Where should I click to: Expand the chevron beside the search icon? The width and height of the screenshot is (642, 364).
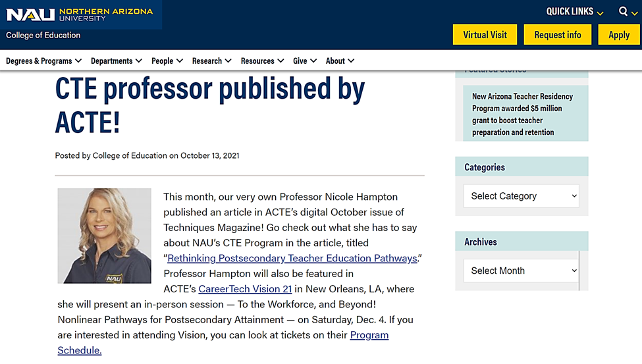point(634,13)
